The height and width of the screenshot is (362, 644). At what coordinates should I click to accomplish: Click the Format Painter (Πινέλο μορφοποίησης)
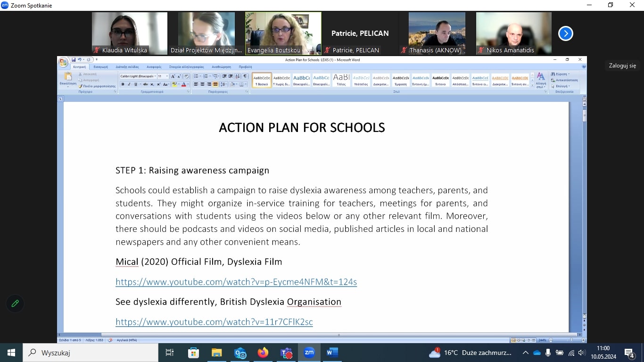coord(97,86)
